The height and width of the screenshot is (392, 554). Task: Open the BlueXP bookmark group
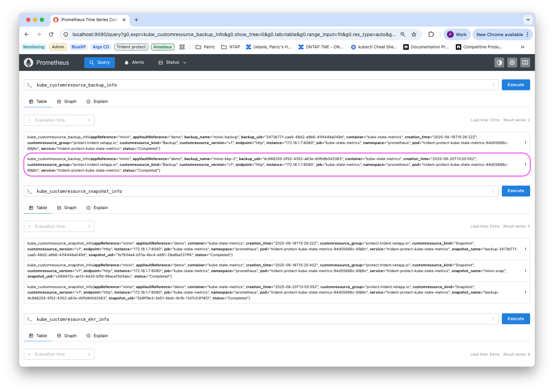[x=79, y=47]
